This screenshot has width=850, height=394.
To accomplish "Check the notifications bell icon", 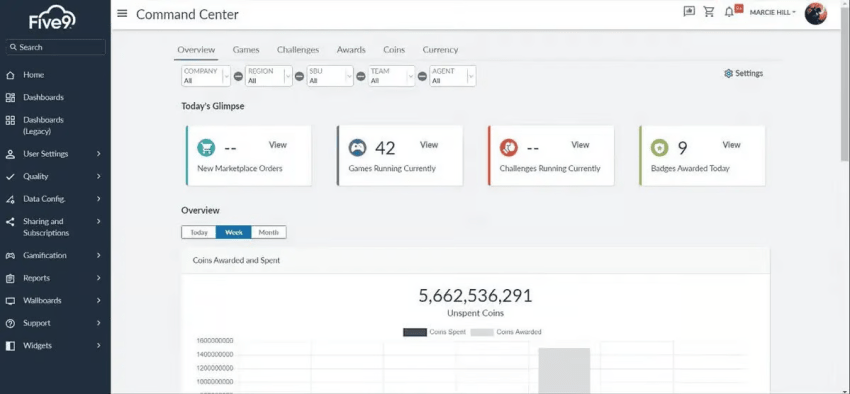I will (729, 12).
